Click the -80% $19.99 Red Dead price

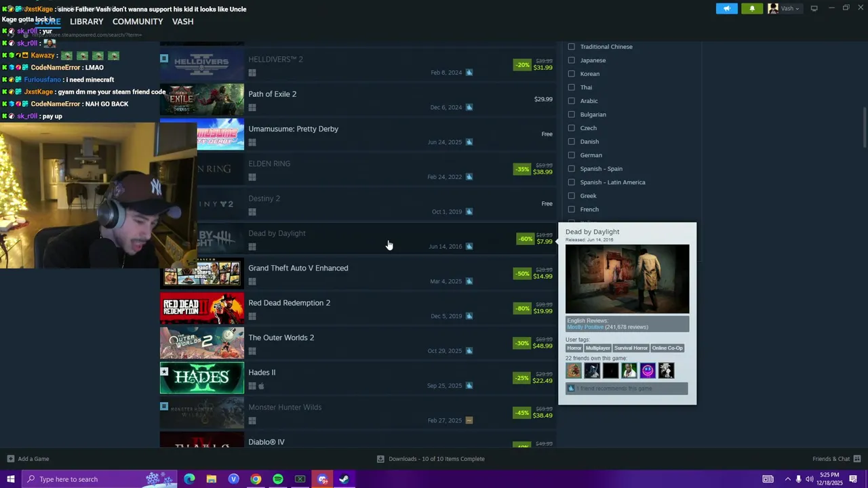[534, 308]
